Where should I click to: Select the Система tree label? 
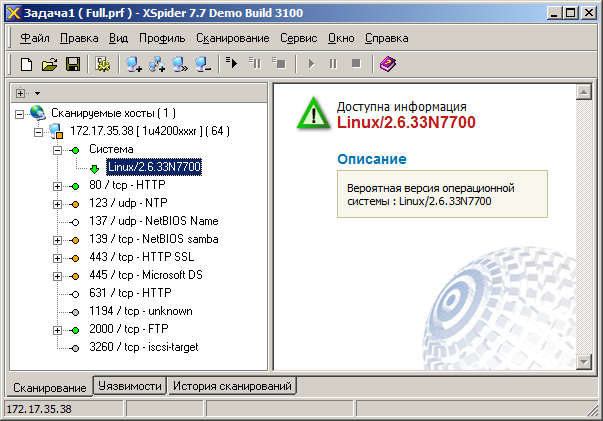click(x=111, y=149)
